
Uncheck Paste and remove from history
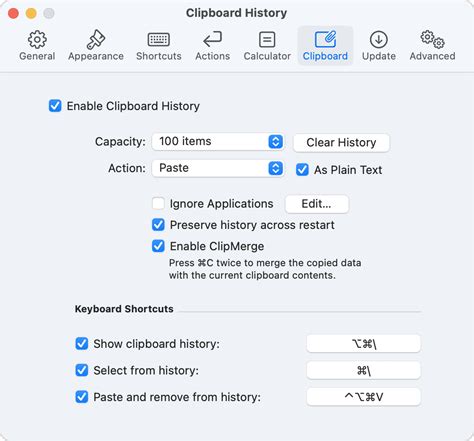click(82, 397)
